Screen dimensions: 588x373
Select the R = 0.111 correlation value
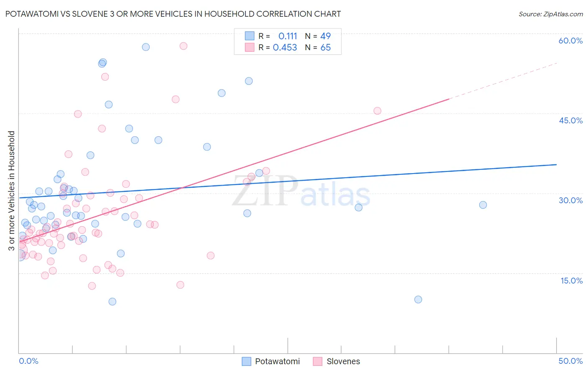288,36
